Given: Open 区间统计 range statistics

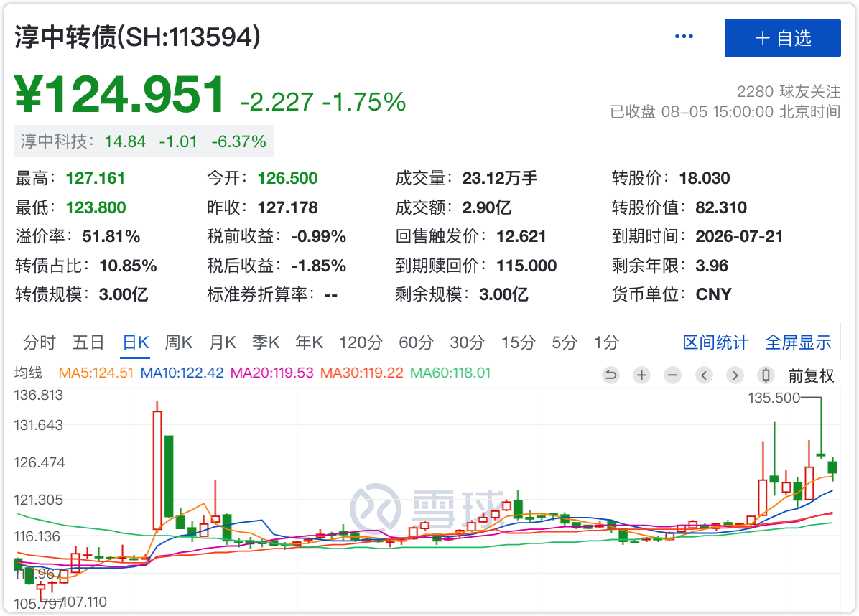Looking at the screenshot, I should click(x=715, y=342).
